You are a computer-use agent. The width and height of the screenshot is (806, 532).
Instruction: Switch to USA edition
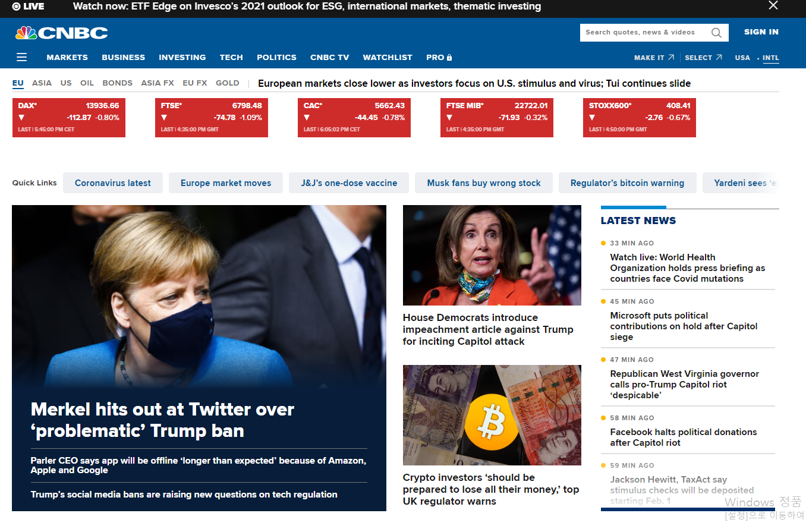tap(742, 58)
